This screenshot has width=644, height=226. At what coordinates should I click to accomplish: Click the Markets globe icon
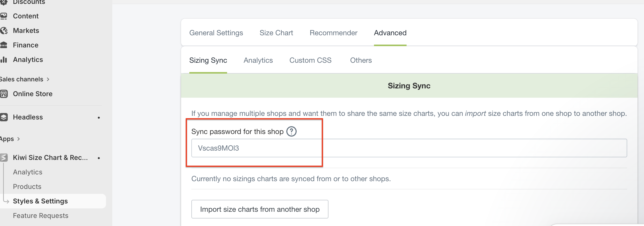[x=4, y=31]
